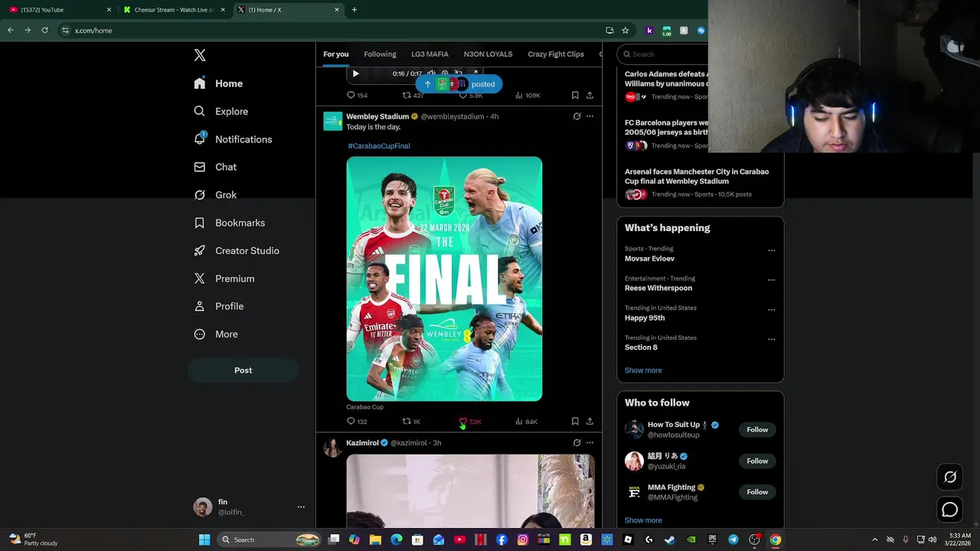980x551 pixels.
Task: Switch to Cheesur Stream browser tab
Action: click(174, 10)
